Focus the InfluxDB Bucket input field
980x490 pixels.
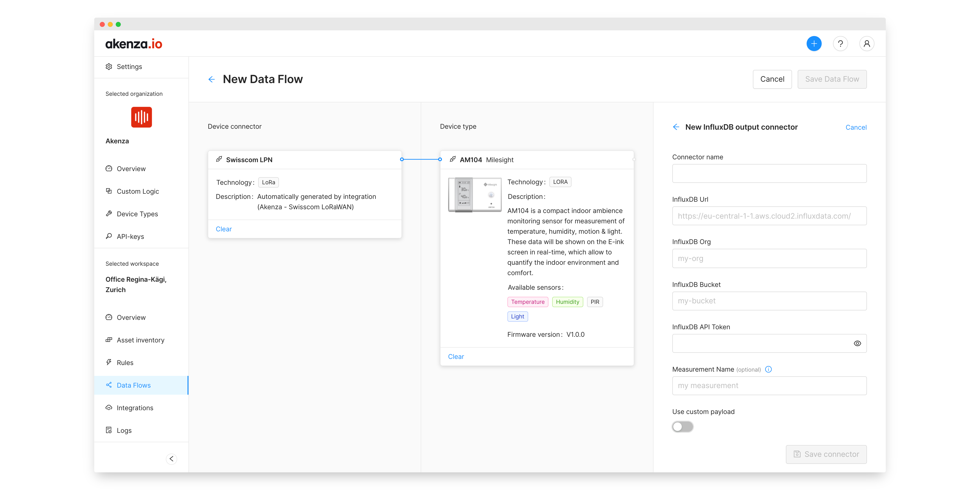coord(769,301)
